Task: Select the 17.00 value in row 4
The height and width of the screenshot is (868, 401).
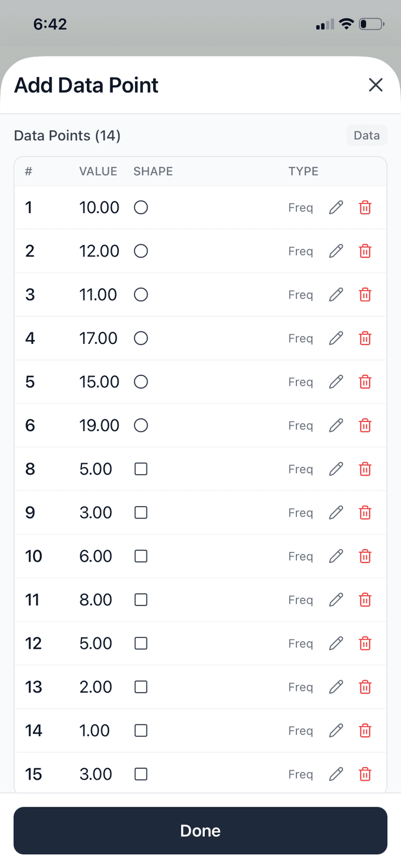Action: tap(98, 338)
